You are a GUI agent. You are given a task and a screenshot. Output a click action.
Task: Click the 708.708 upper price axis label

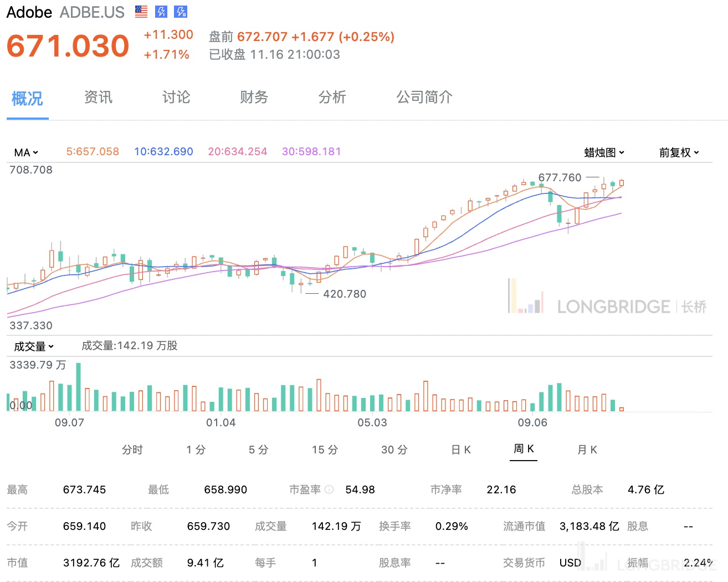coord(31,170)
